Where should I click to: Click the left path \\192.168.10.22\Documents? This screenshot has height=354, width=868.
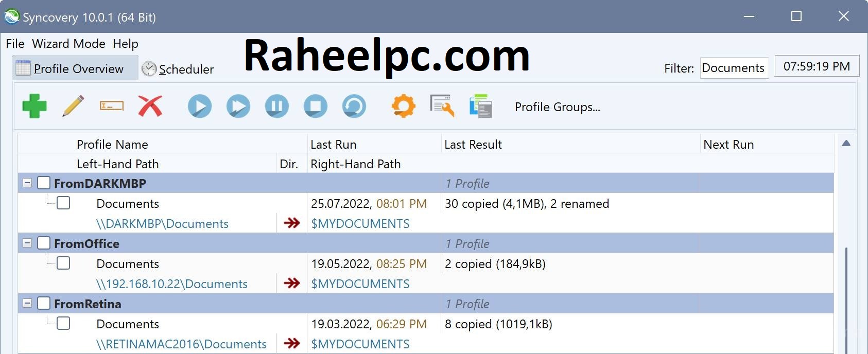172,284
